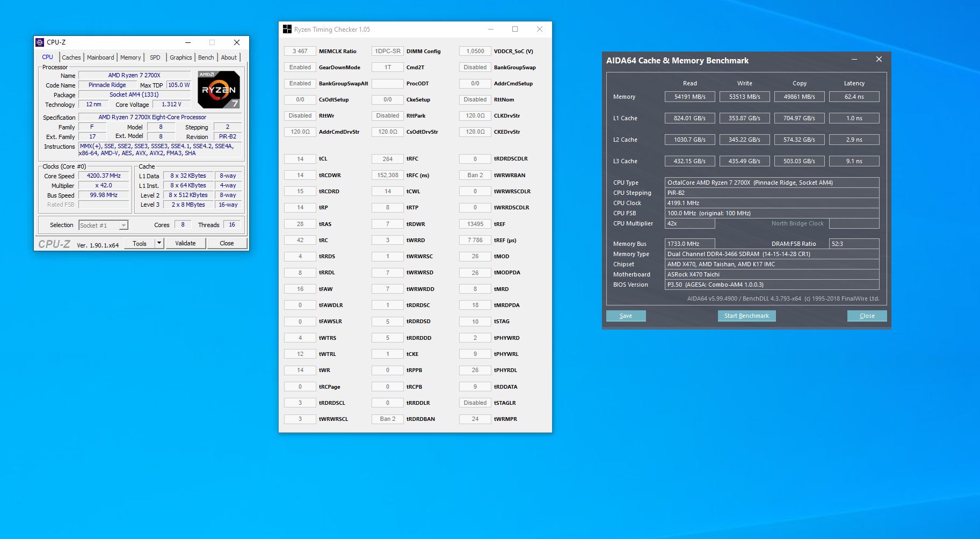Click the BIOS Version P3.50 field
The height and width of the screenshot is (539, 980).
click(772, 285)
